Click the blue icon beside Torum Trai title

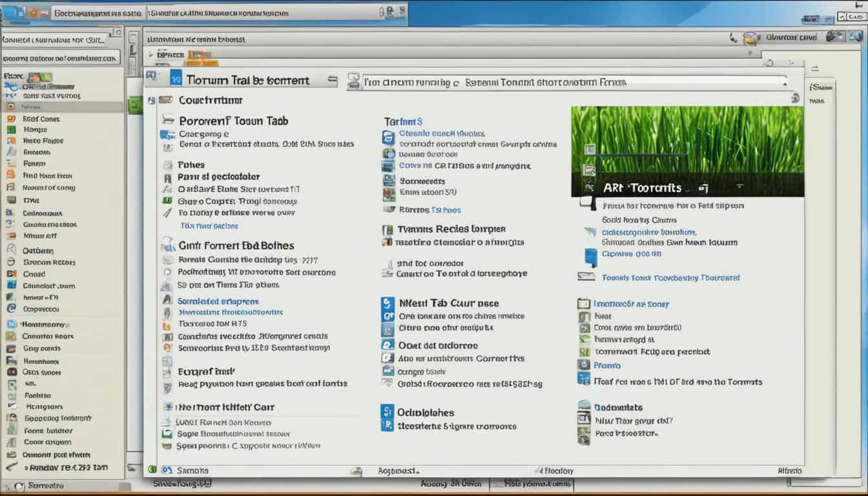[176, 79]
